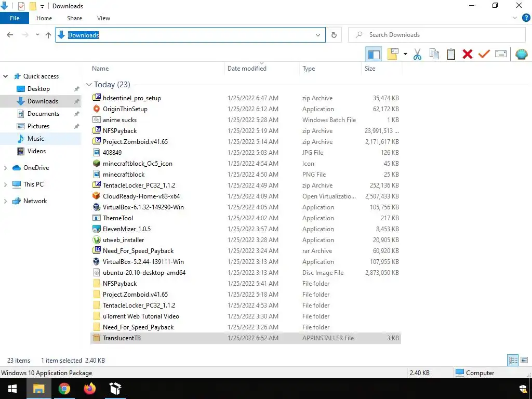Open the Windows Start button
This screenshot has height=399, width=532.
pyautogui.click(x=12, y=389)
